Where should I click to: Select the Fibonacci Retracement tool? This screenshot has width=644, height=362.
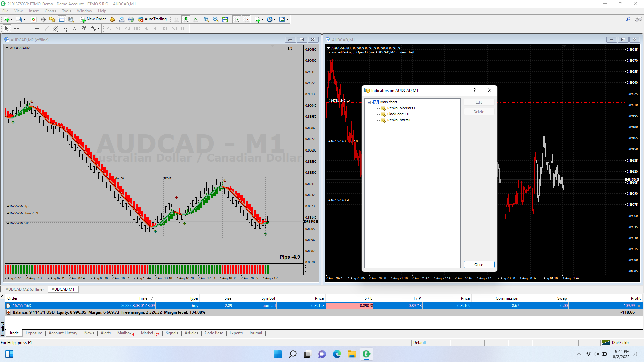tap(65, 29)
